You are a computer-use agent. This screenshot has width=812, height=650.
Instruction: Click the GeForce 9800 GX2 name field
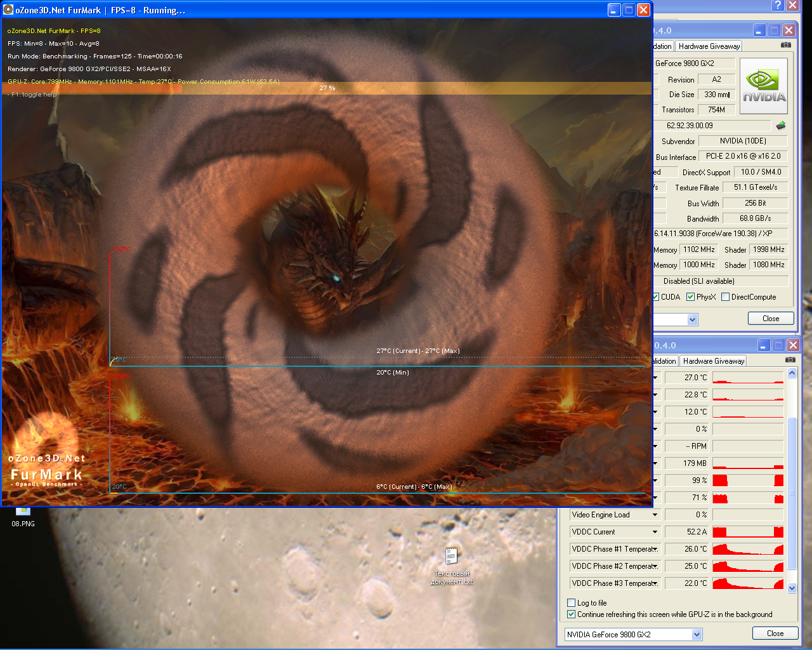[x=694, y=63]
